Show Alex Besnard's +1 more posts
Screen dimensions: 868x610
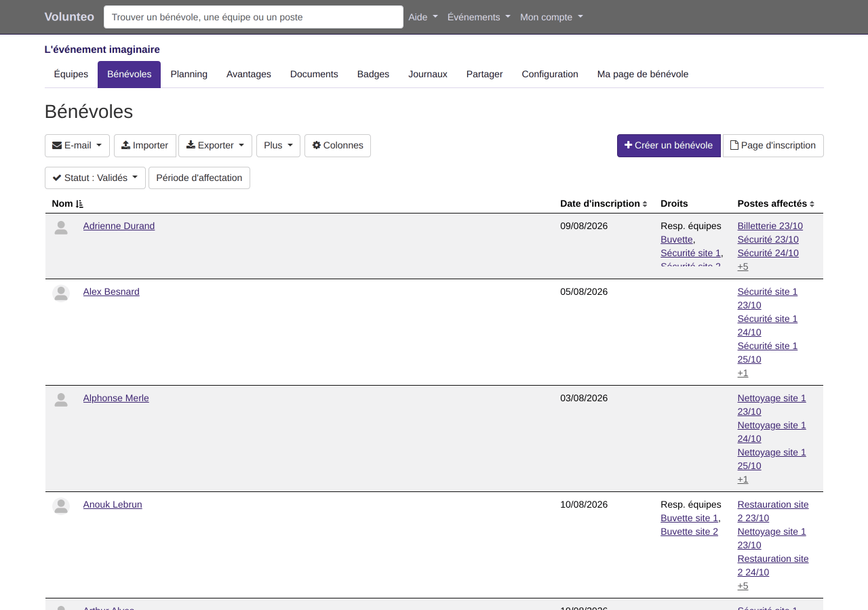pyautogui.click(x=743, y=373)
